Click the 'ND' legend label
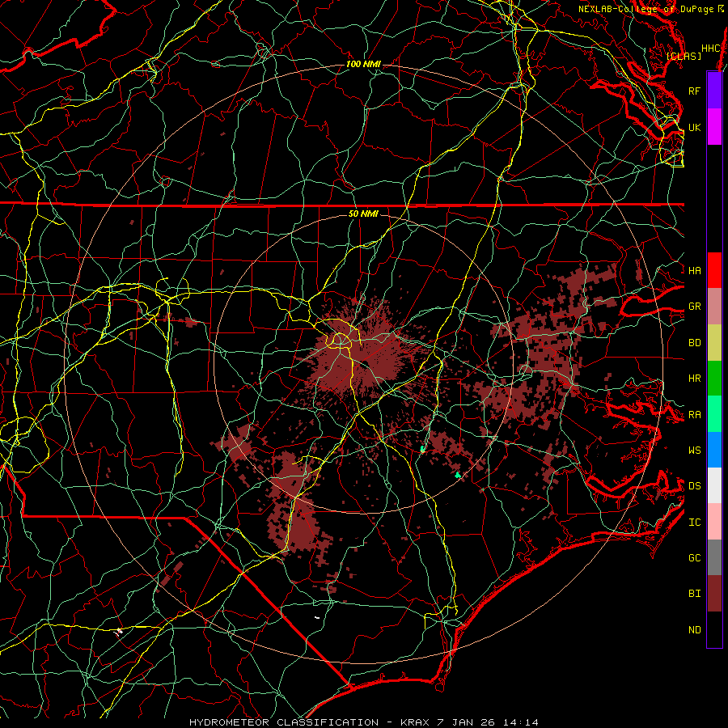Screen dimensions: 728x728 694,630
